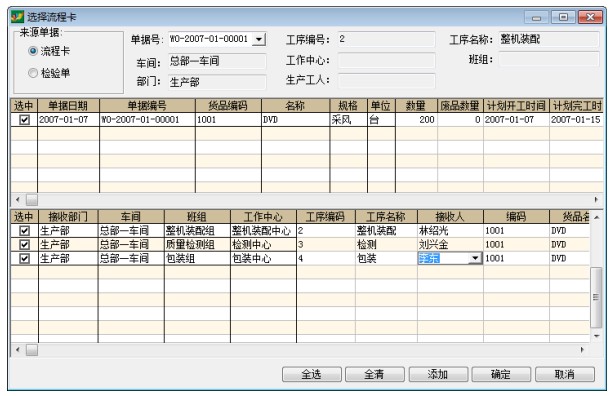Screen dimensions: 614x396
Task: Select the 林绍光 recipient cell
Action: point(450,231)
